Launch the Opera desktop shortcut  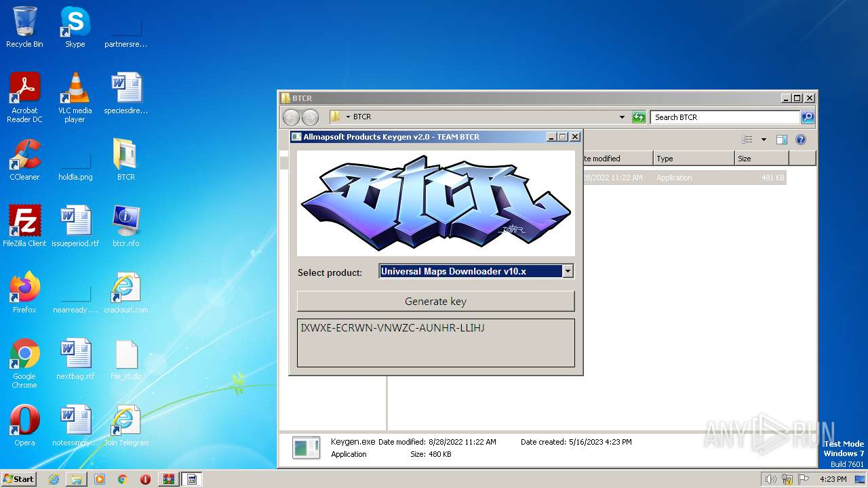(24, 425)
